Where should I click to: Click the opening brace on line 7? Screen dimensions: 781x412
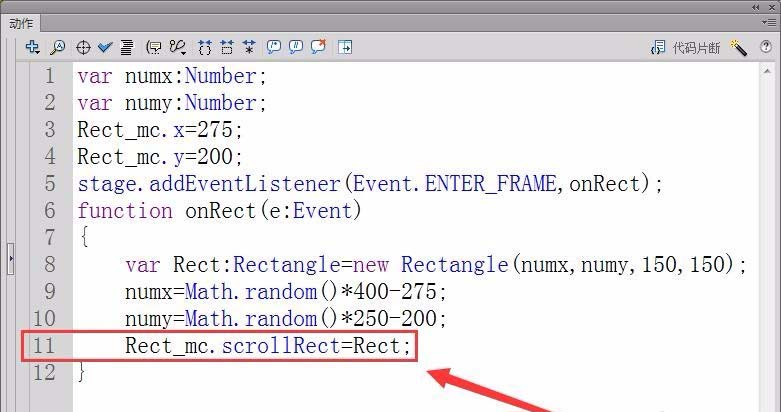pyautogui.click(x=84, y=237)
